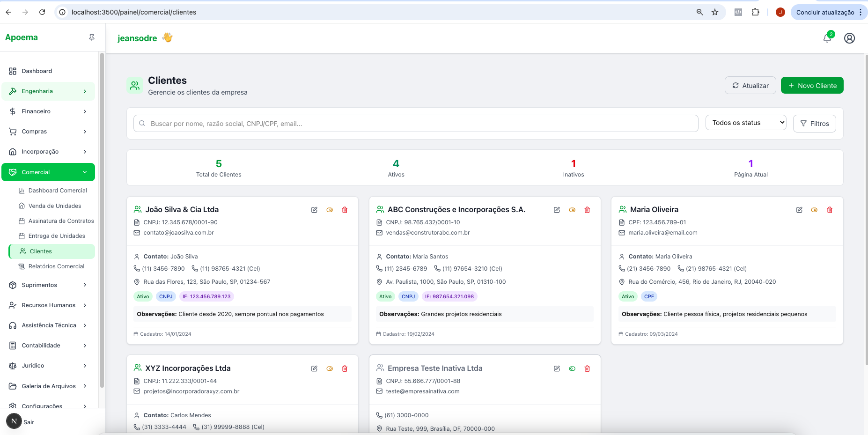Screen dimensions: 868x435
Task: Focus the client search input field
Action: coord(417,124)
